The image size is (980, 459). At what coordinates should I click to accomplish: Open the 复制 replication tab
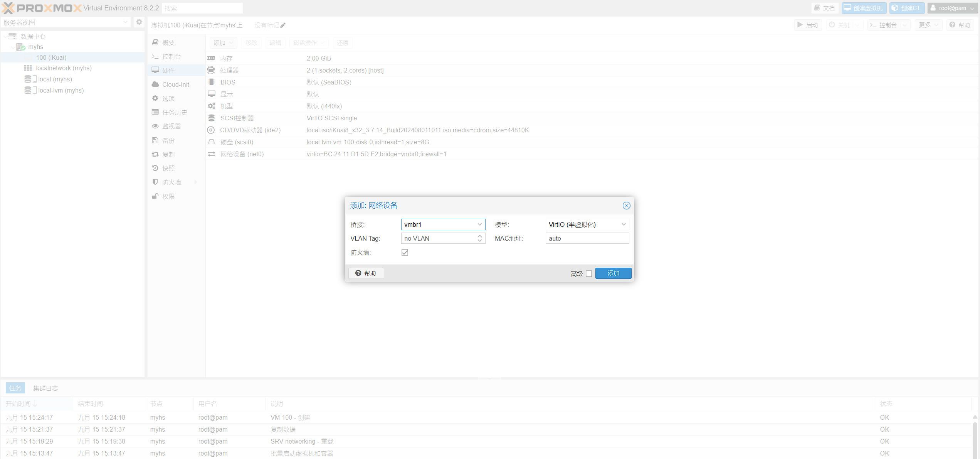pyautogui.click(x=176, y=154)
